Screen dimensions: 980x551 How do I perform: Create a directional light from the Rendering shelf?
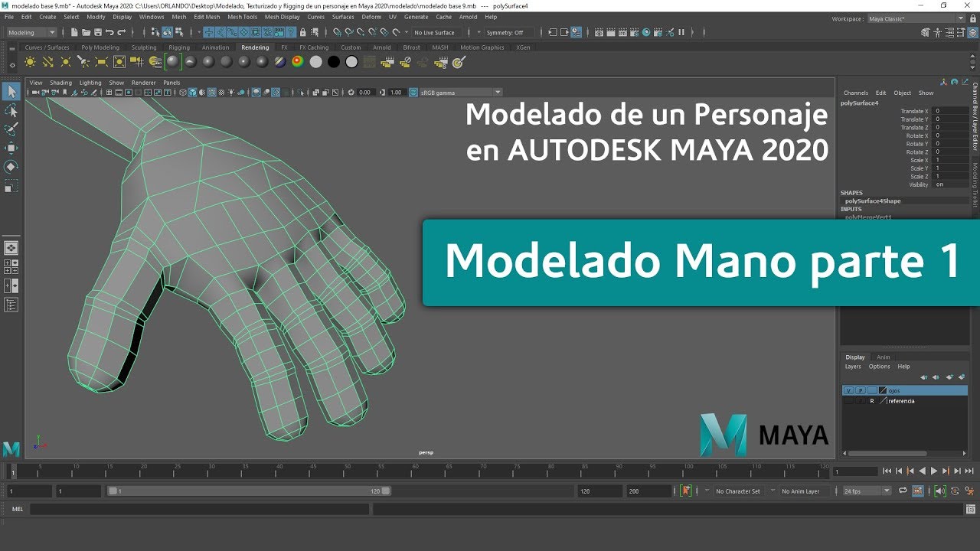coord(48,62)
